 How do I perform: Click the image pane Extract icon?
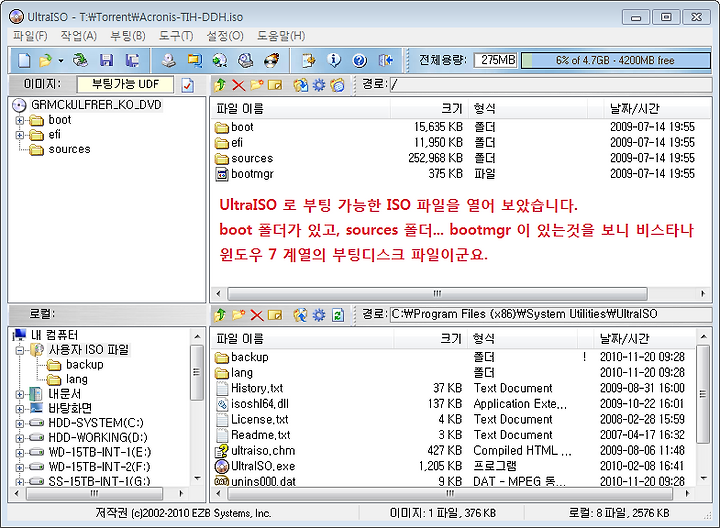(x=301, y=85)
